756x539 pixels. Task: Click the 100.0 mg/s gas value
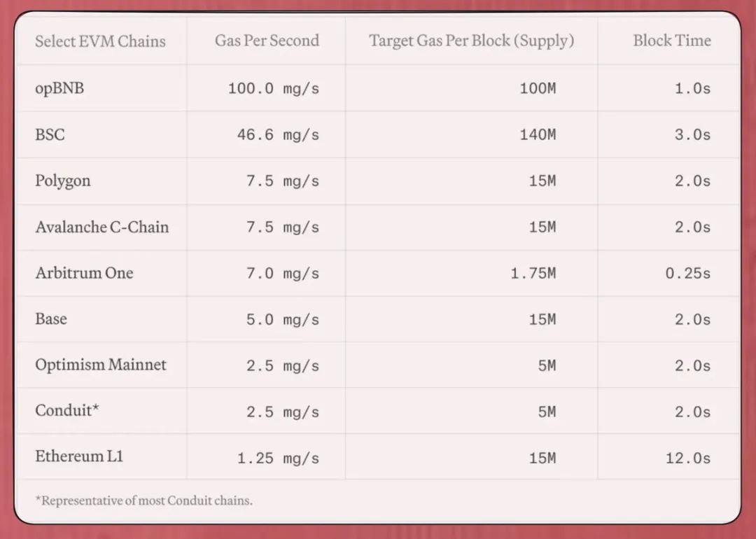tap(273, 89)
